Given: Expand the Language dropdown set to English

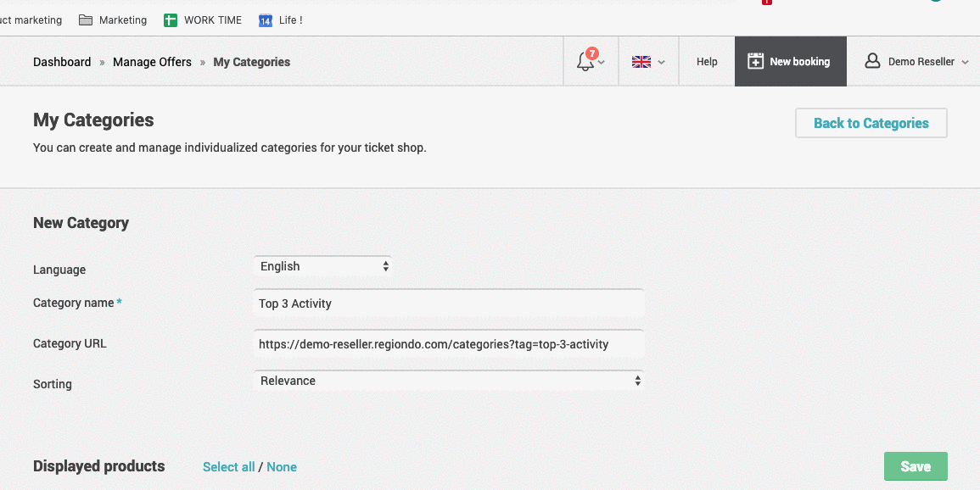Looking at the screenshot, I should click(x=322, y=266).
